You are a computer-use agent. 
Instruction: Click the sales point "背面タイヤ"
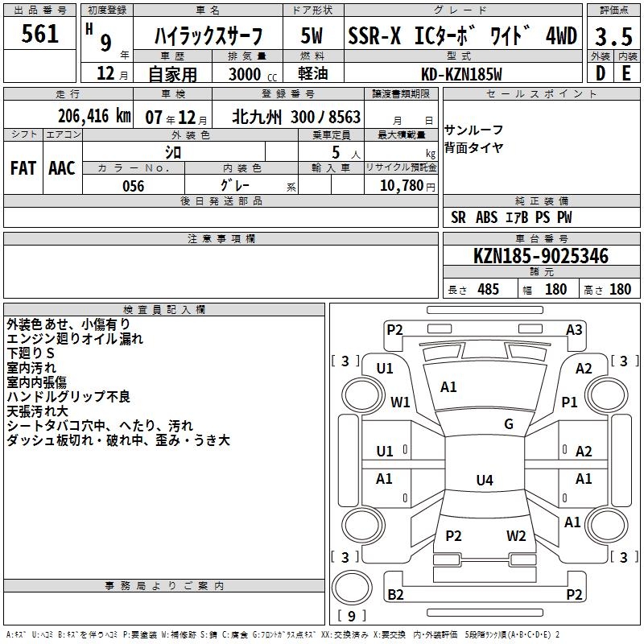pyautogui.click(x=473, y=147)
